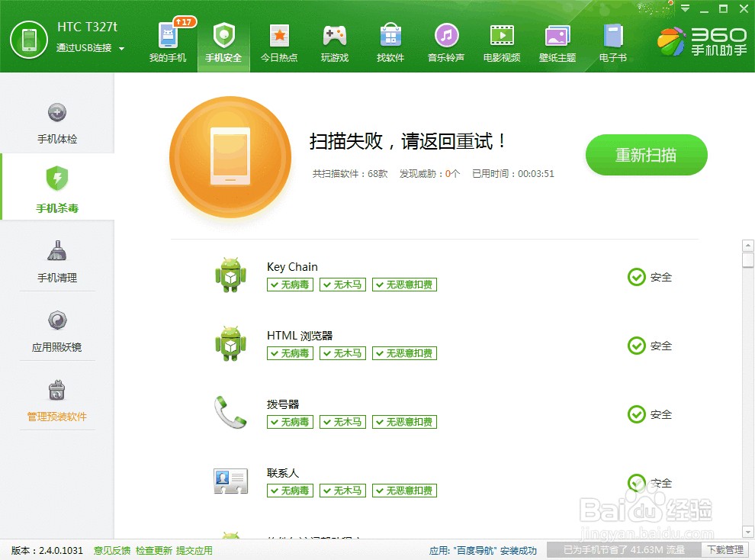The image size is (755, 560).
Task: Click the 拨号器 phone handset icon
Action: 230,412
